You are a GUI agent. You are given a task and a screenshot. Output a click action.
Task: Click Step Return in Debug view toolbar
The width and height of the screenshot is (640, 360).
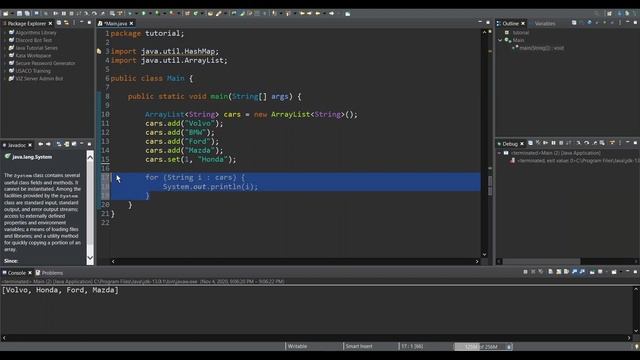[595, 143]
